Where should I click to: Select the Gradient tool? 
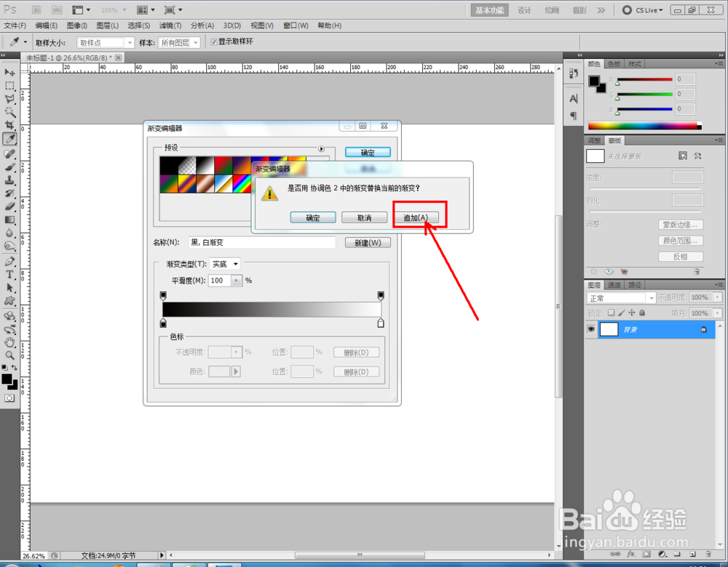coord(9,220)
